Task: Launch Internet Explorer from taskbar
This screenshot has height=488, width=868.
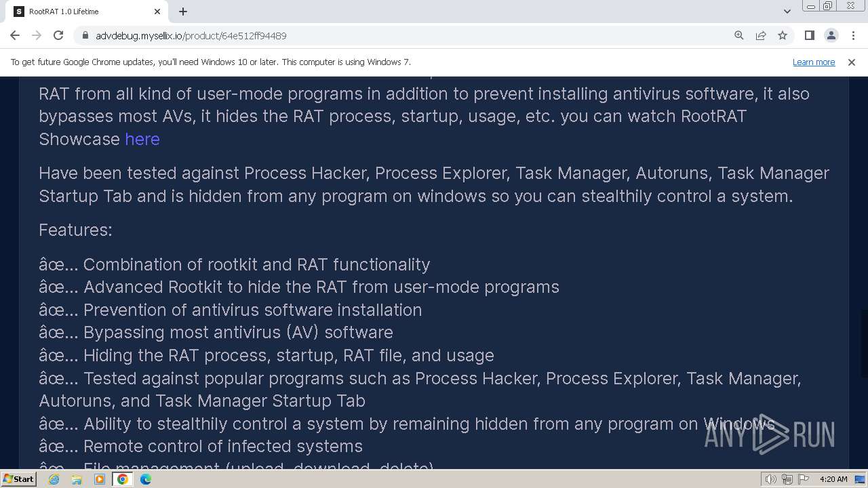Action: [54, 479]
